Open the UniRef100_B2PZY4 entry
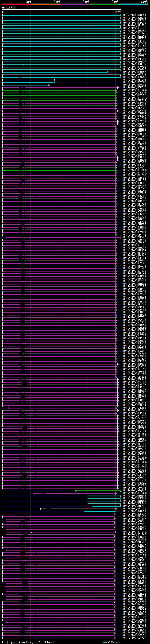 click(135, 101)
